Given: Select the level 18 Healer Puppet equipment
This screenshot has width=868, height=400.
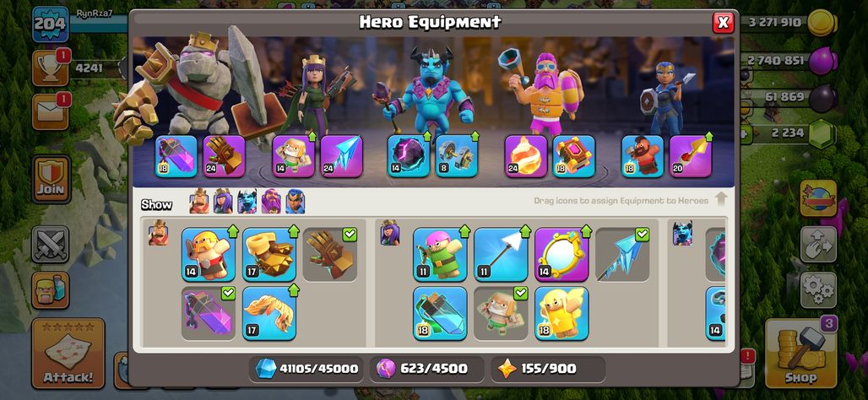Looking at the screenshot, I should click(x=561, y=313).
